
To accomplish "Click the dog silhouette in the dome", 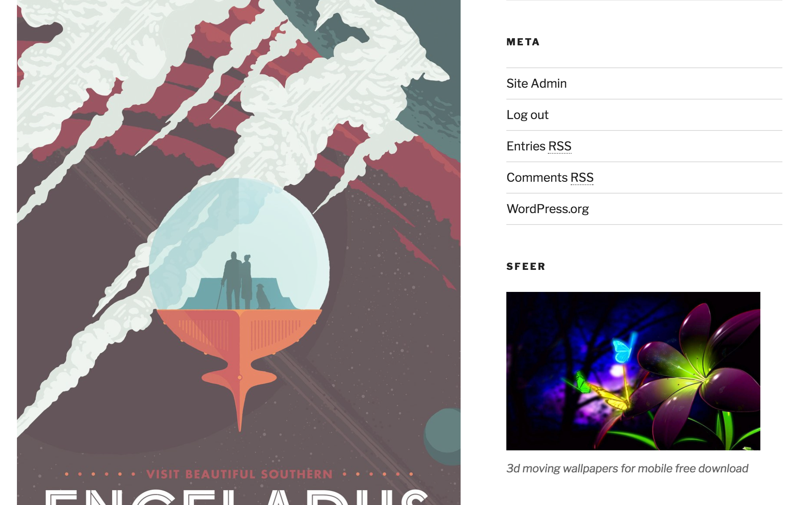I will pos(263,297).
